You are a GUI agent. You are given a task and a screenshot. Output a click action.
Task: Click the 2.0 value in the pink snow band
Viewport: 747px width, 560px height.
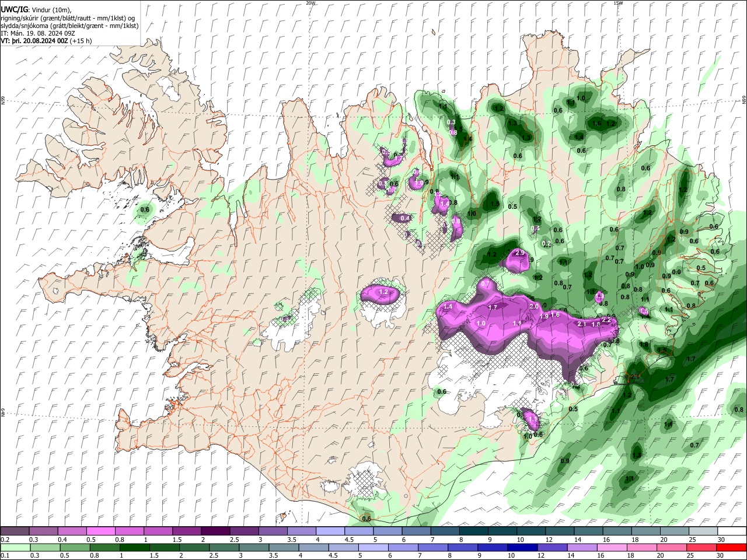tap(533, 307)
